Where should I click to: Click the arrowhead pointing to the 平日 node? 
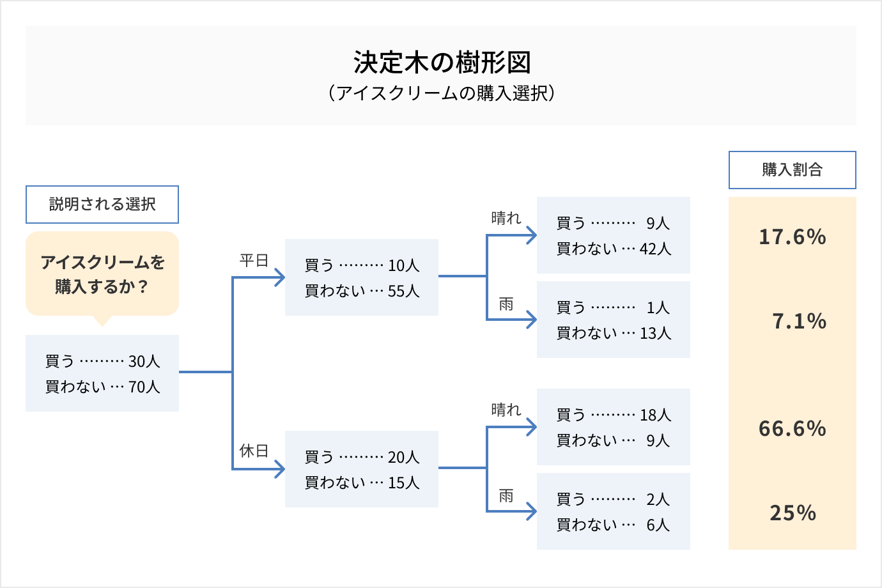coord(280,277)
